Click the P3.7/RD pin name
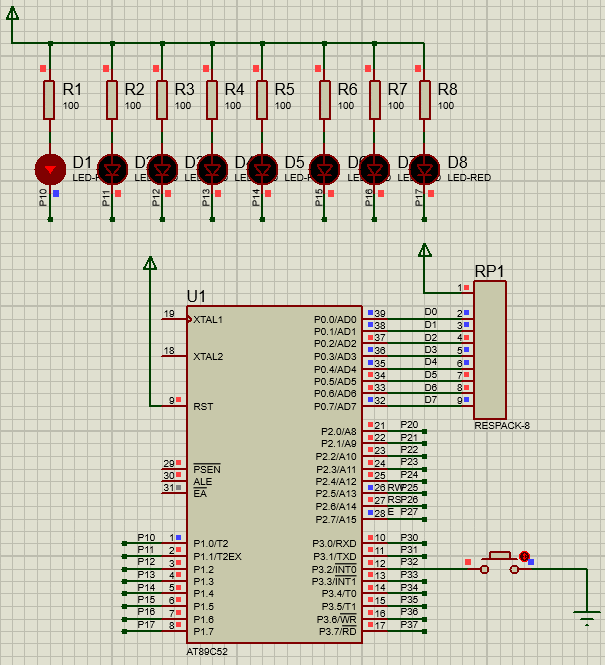Viewport: 605px width, 665px height. (338, 631)
